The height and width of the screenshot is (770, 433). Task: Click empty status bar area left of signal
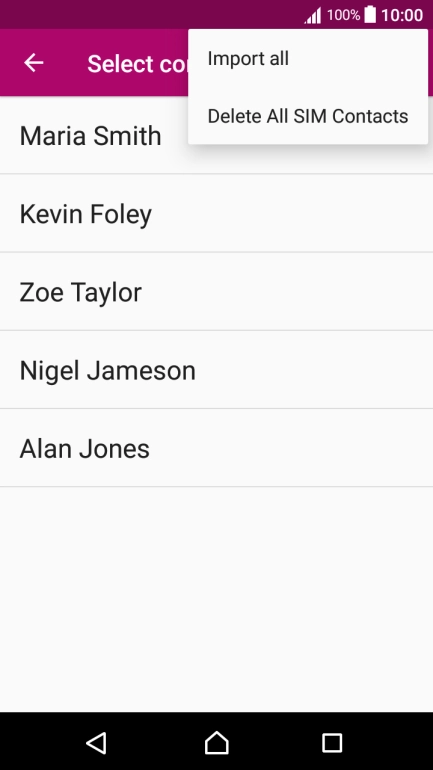147,14
